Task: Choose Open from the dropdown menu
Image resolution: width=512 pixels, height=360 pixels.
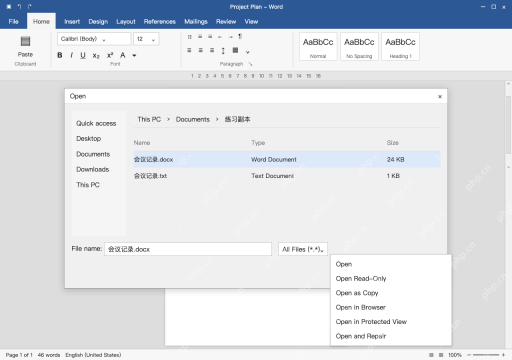Action: pyautogui.click(x=391, y=264)
